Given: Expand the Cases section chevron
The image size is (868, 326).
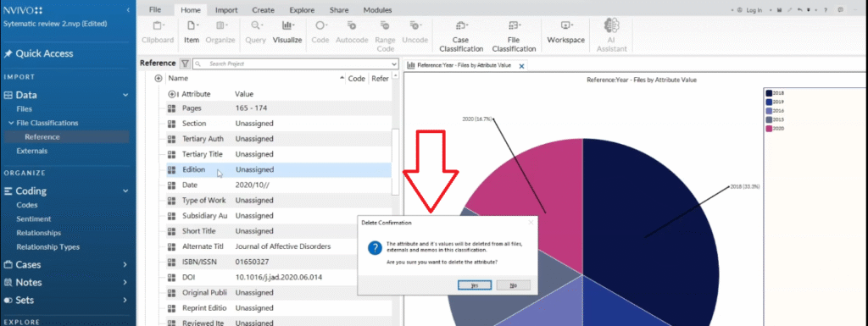Looking at the screenshot, I should point(125,265).
